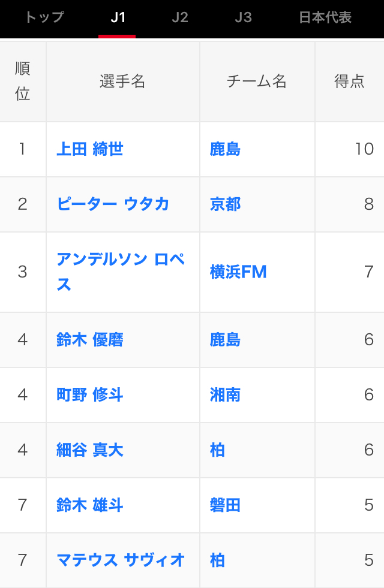Viewport: 384px width, 588px height.
Task: Click 選手名 column header
Action: pyautogui.click(x=122, y=82)
